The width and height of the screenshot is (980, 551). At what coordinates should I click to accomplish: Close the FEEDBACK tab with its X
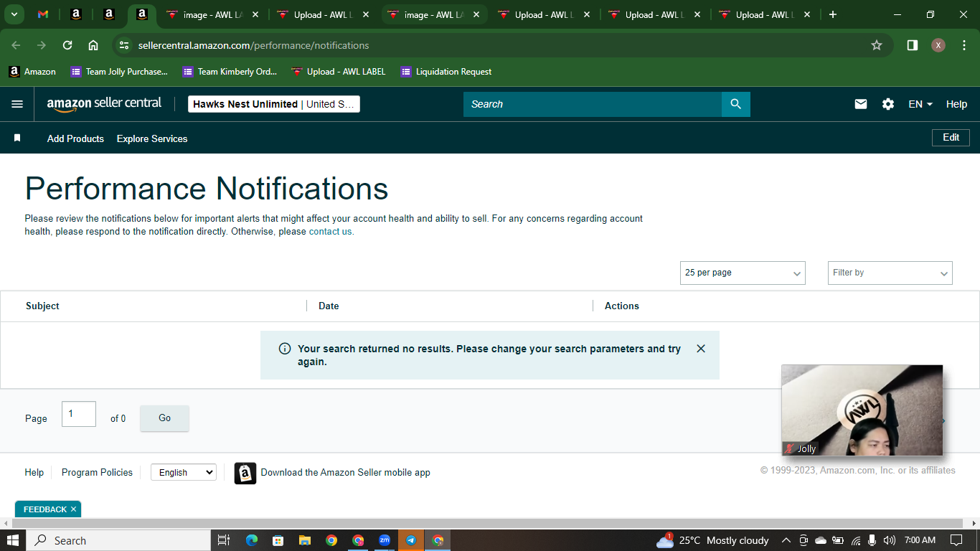73,509
